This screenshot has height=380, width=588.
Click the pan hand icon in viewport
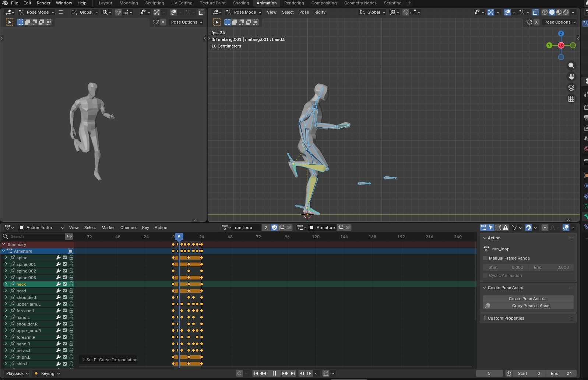(x=571, y=77)
